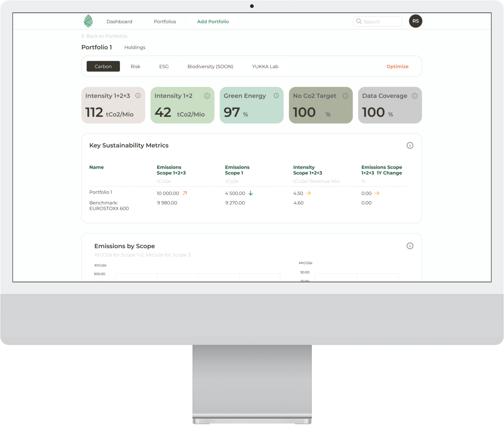Click the Optimize link
504x425 pixels.
click(397, 66)
